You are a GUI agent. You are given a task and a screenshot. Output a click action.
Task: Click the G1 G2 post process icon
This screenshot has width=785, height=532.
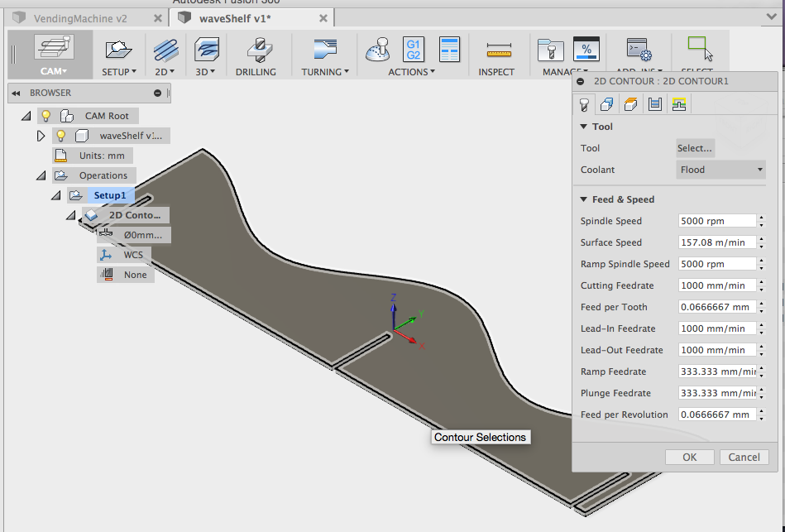(x=413, y=49)
